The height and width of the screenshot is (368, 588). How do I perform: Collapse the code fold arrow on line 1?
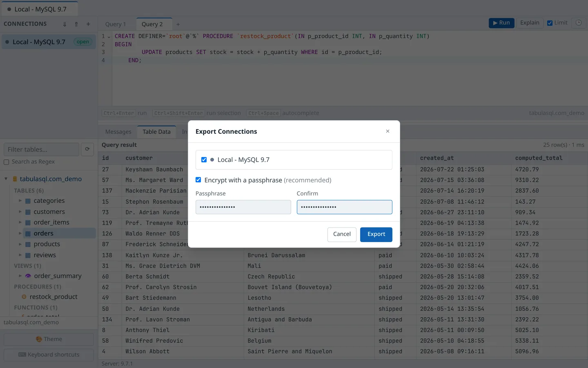tap(109, 36)
